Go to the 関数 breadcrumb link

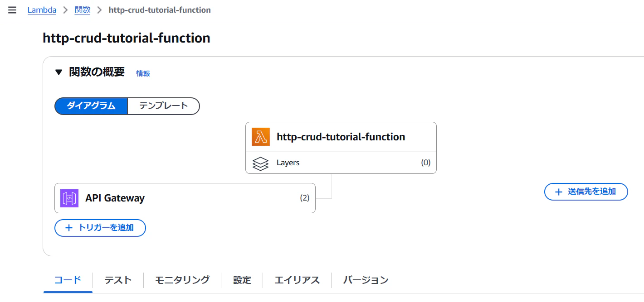(x=83, y=10)
